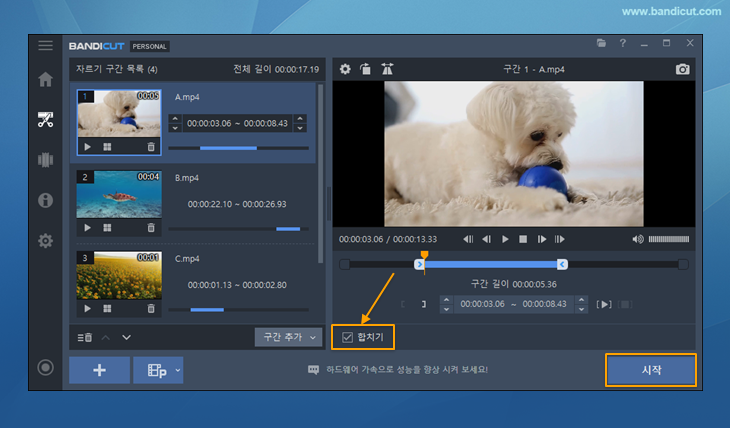Image resolution: width=730 pixels, height=428 pixels.
Task: Open the information page from the sidebar
Action: tap(45, 200)
